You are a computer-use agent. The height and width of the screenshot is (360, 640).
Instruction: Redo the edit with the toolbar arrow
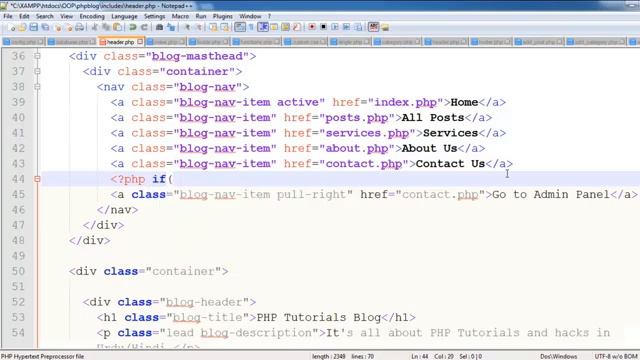click(144, 27)
